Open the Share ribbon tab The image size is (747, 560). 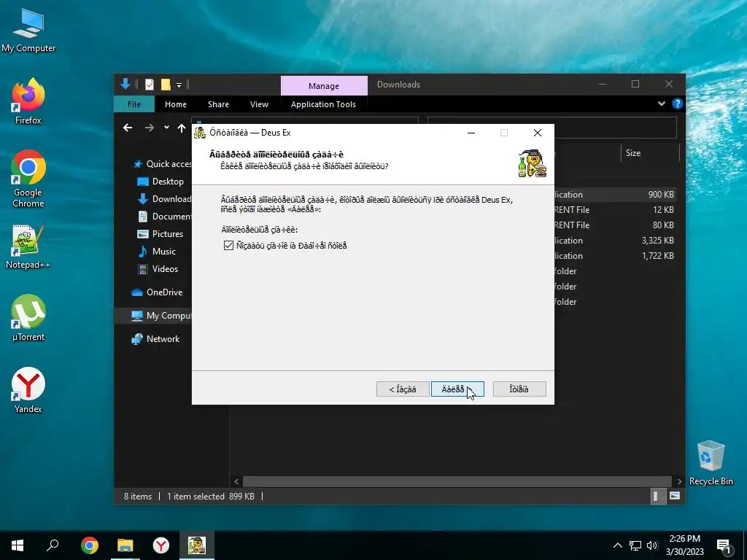click(218, 104)
